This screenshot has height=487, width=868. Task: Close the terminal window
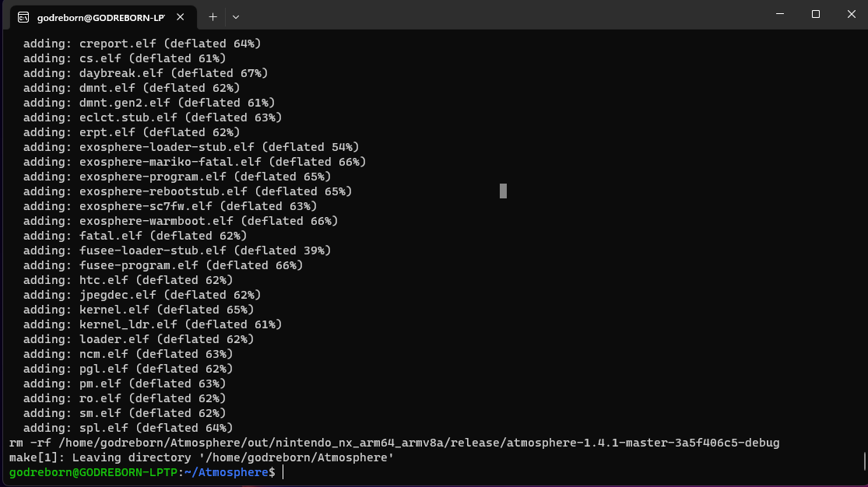(852, 14)
